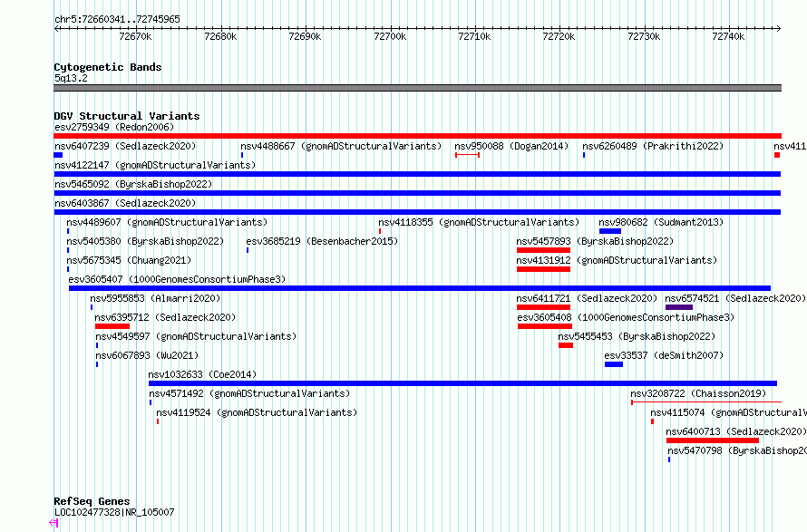Open the RefSeq Genes track title
The image size is (807, 532).
click(92, 502)
